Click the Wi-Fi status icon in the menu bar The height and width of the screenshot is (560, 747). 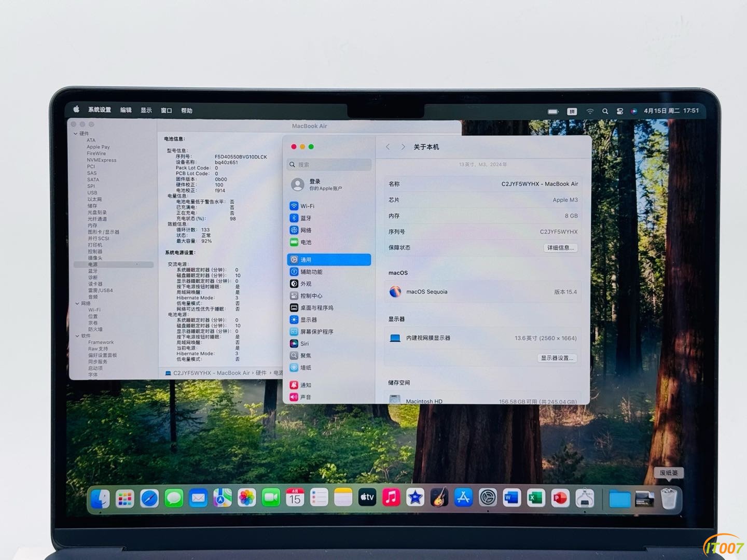pos(590,111)
